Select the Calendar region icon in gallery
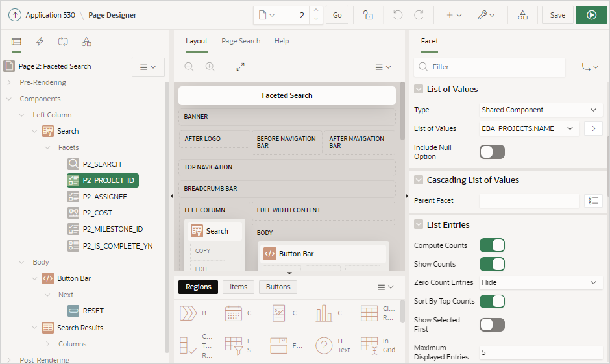 [234, 313]
